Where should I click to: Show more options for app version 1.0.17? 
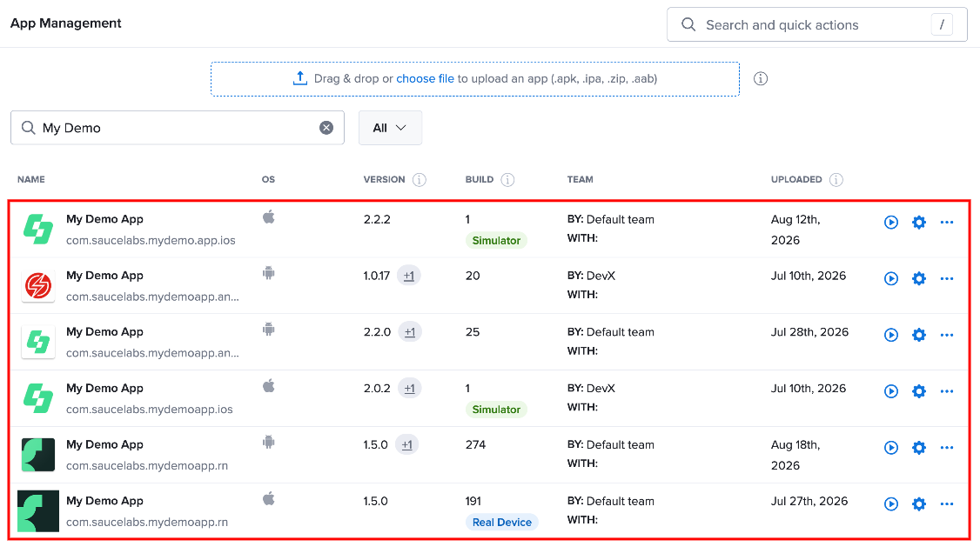click(x=947, y=278)
